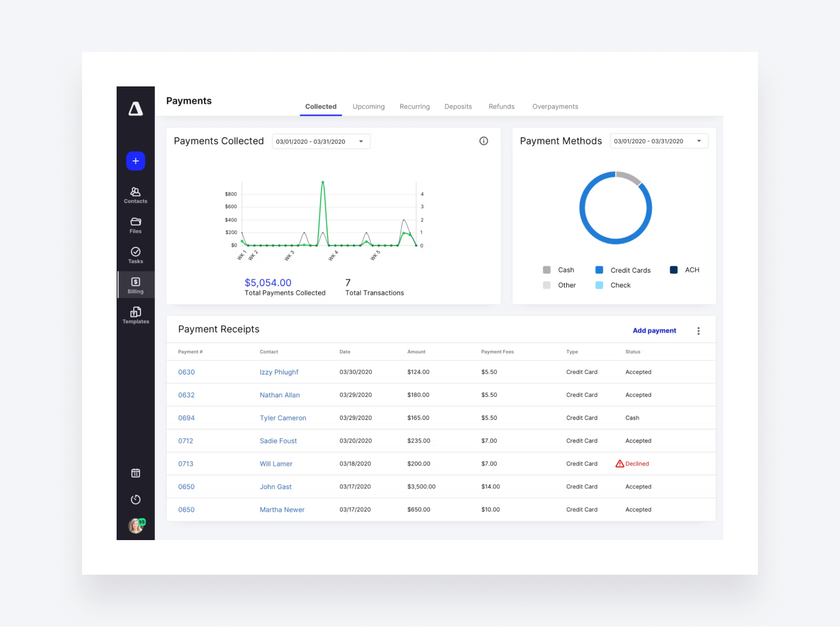
Task: Click the logout power icon in sidebar
Action: click(x=135, y=499)
